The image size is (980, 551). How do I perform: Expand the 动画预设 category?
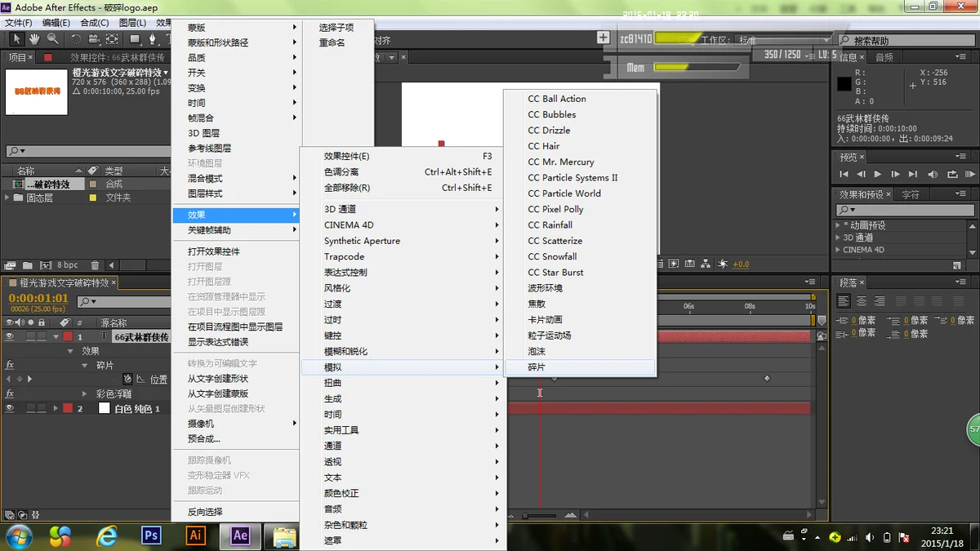pyautogui.click(x=838, y=225)
